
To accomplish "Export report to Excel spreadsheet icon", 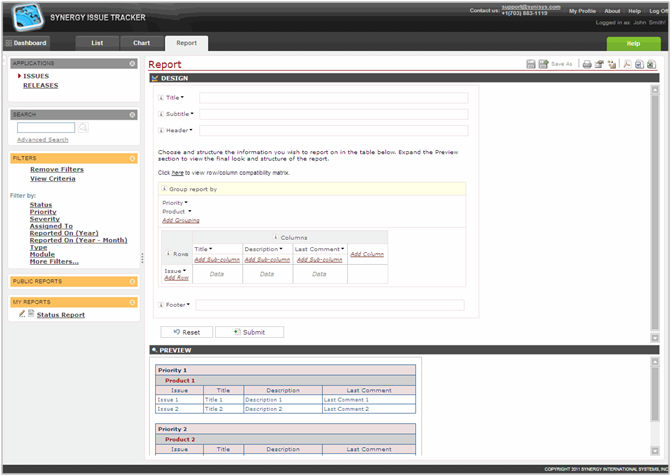I will pos(651,64).
